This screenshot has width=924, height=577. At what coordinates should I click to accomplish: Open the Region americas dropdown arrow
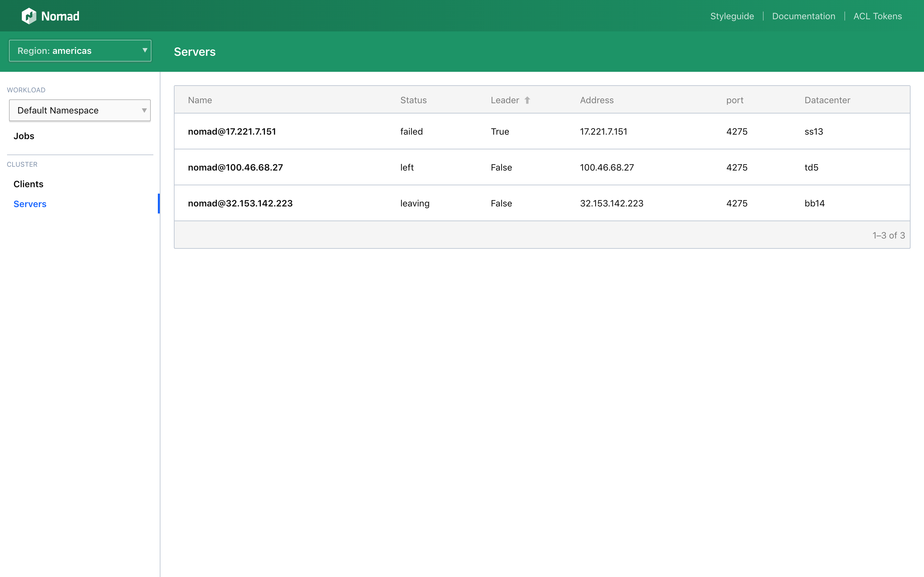pyautogui.click(x=145, y=50)
